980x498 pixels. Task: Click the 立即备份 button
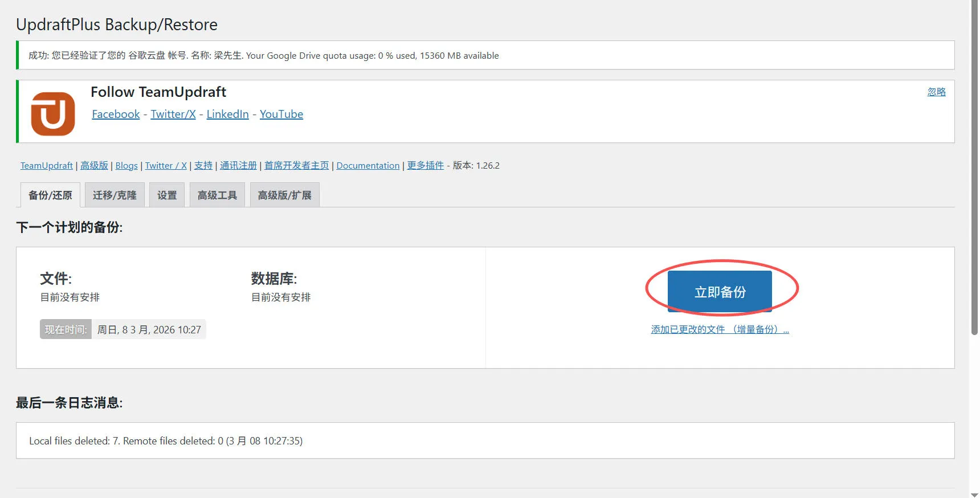[719, 292]
